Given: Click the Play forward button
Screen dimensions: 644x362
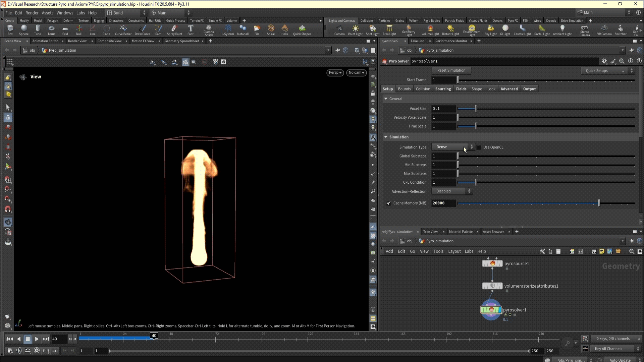Looking at the screenshot, I should [x=37, y=339].
